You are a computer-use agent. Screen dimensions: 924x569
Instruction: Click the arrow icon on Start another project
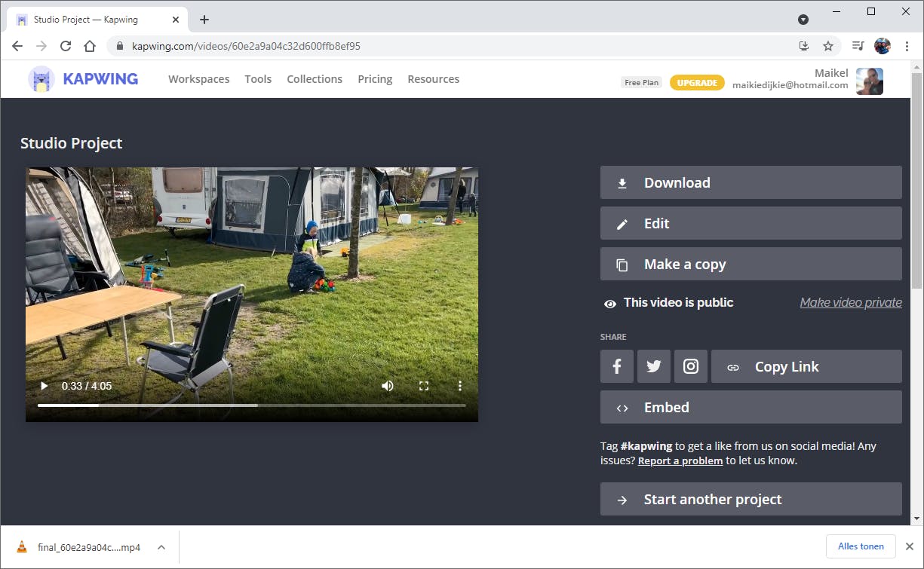[622, 500]
